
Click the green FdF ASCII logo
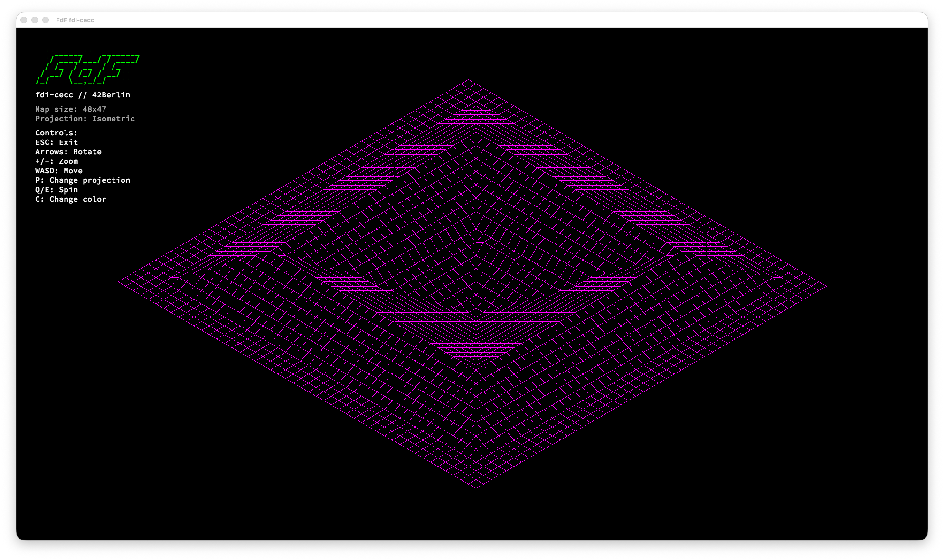pyautogui.click(x=87, y=69)
